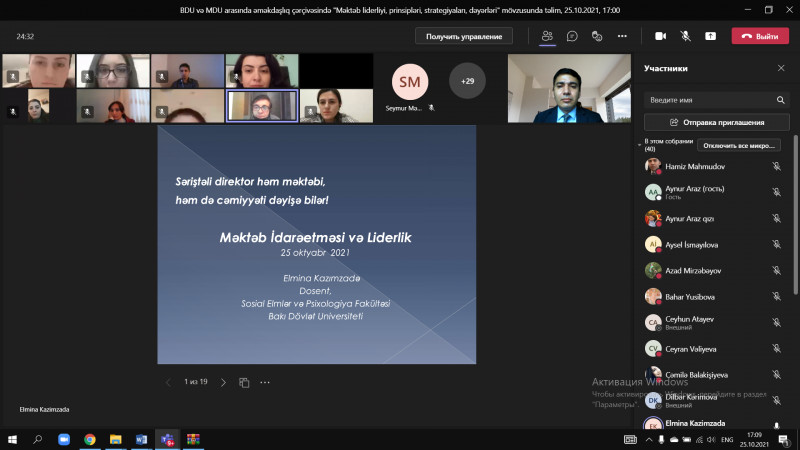Click the search magnifier in participant field
The width and height of the screenshot is (800, 450).
click(781, 100)
